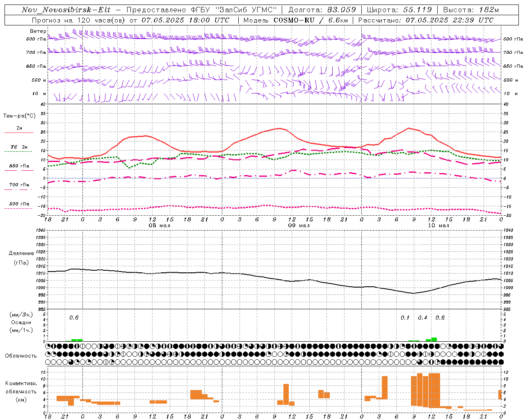Click the Ветер wind panel label
Image resolution: width=525 pixels, height=420 pixels.
point(38,31)
